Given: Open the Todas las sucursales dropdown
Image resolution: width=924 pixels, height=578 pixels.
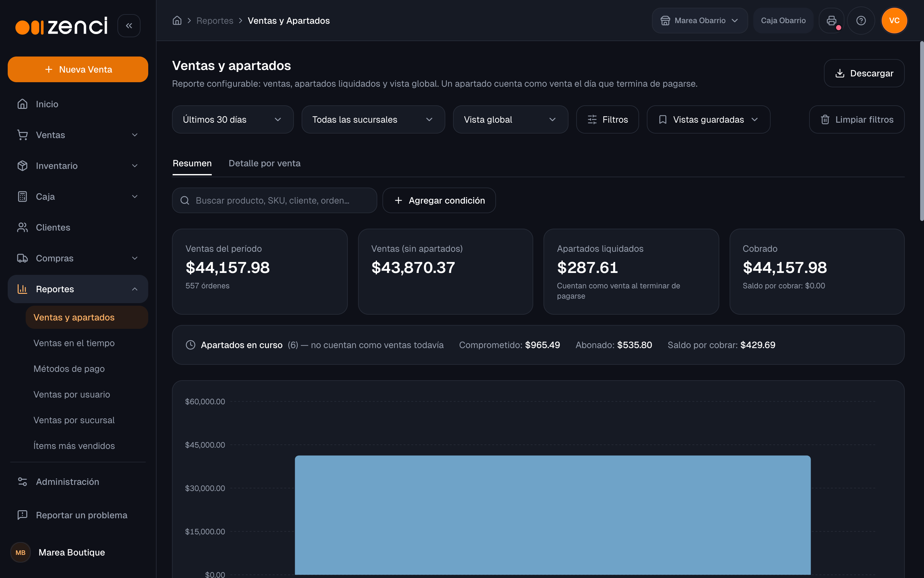Looking at the screenshot, I should [x=373, y=120].
